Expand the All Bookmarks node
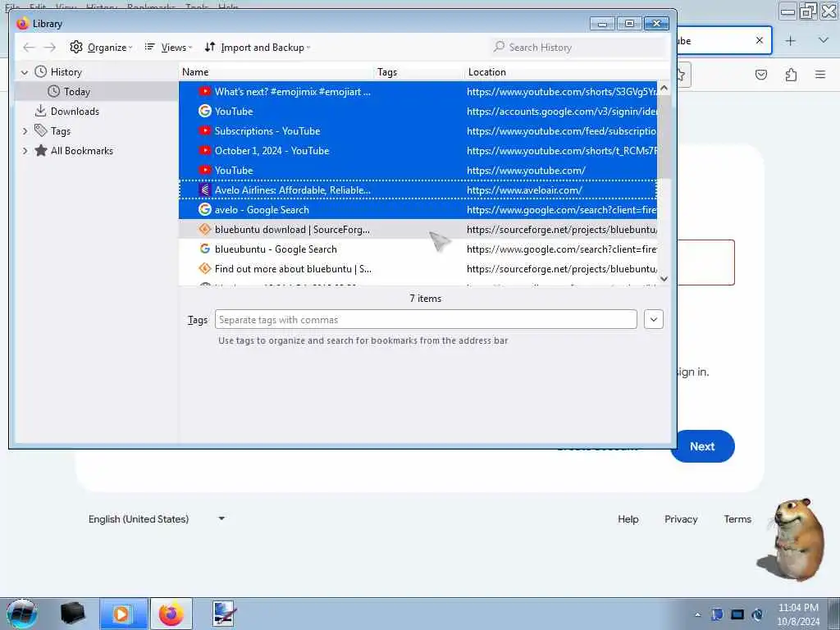Image resolution: width=840 pixels, height=630 pixels. coord(25,151)
